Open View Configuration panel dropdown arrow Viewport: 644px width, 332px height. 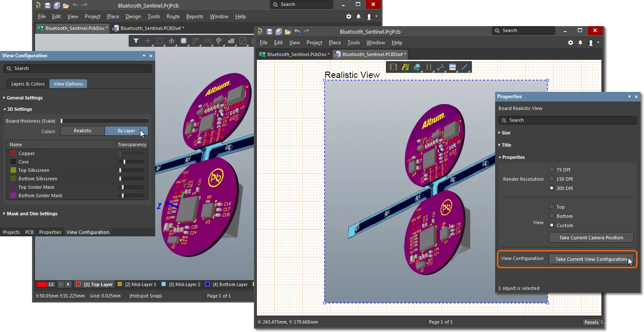point(144,56)
